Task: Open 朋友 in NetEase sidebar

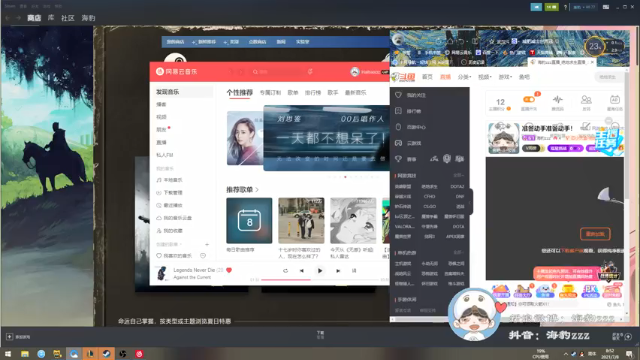Action: 162,130
